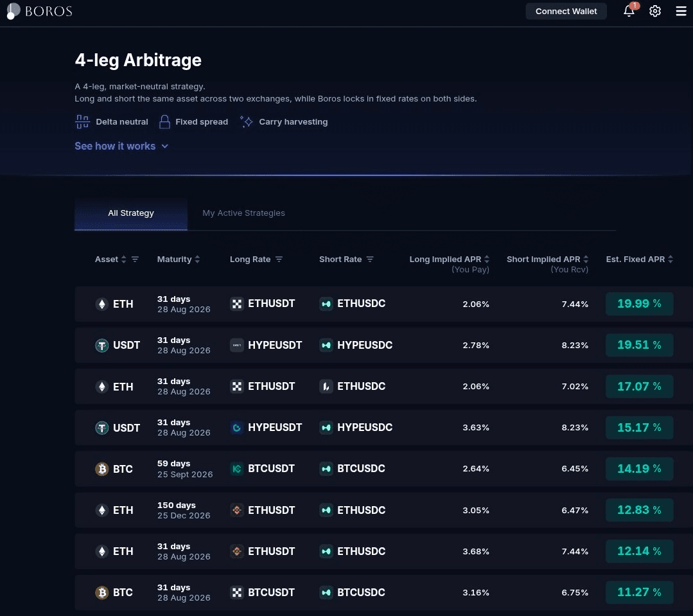Sort by Est. Fixed APR arrows

pos(671,260)
